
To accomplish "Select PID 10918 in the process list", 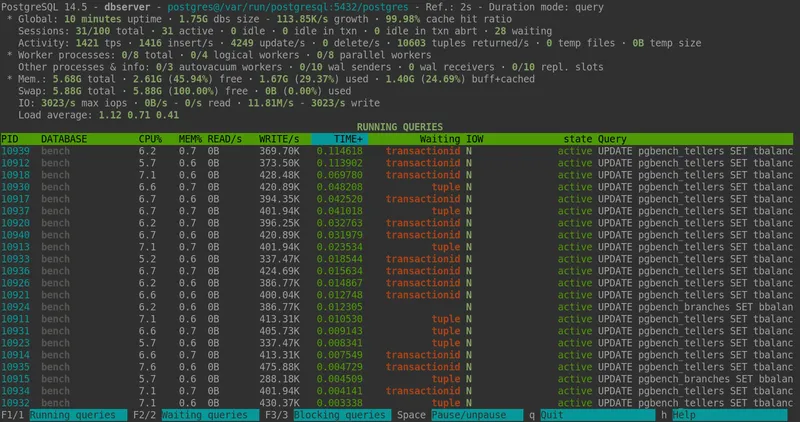I will [x=15, y=175].
